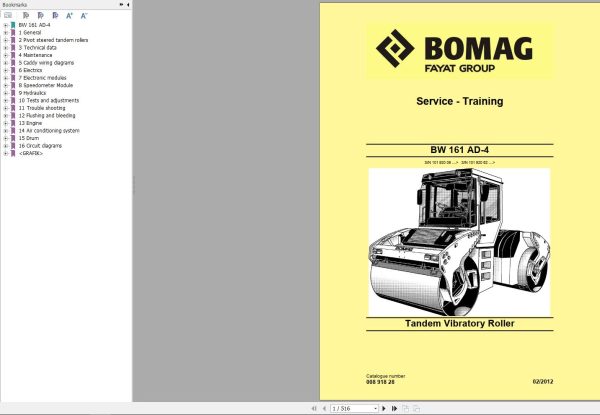Go to the first page
The image size is (600, 415).
click(314, 408)
